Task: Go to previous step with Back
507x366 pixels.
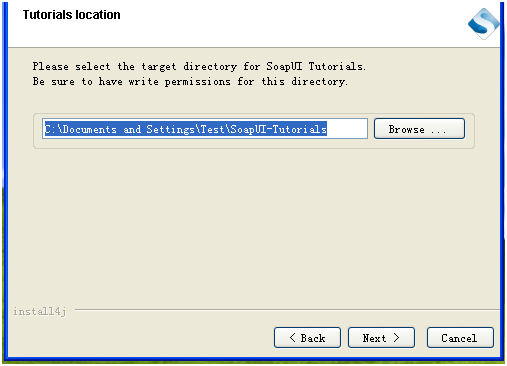Action: coord(307,337)
